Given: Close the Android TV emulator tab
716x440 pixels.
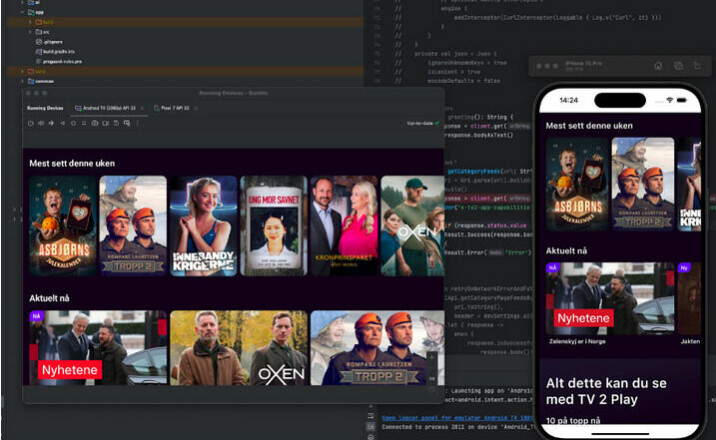Looking at the screenshot, I should pyautogui.click(x=142, y=108).
